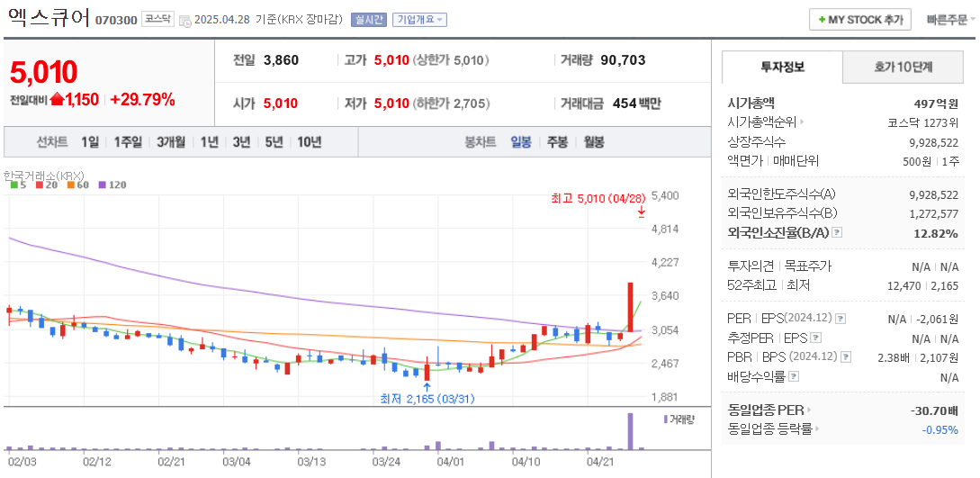Click the 엑스큐어 stock name heading
Screen dimensions: 980x478
49,17
